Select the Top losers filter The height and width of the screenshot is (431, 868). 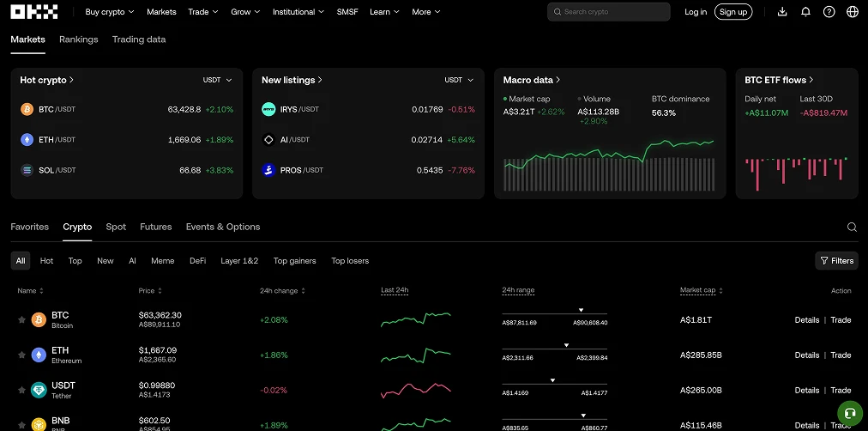[350, 260]
